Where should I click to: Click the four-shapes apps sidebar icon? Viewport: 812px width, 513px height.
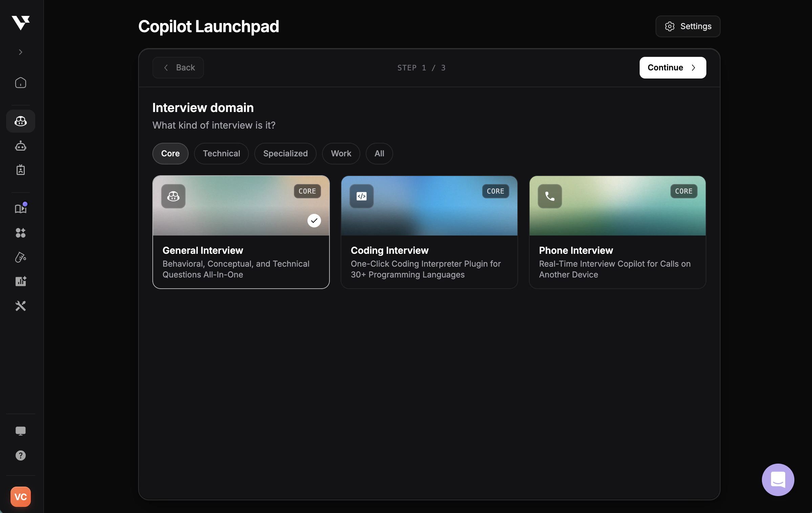click(x=21, y=233)
